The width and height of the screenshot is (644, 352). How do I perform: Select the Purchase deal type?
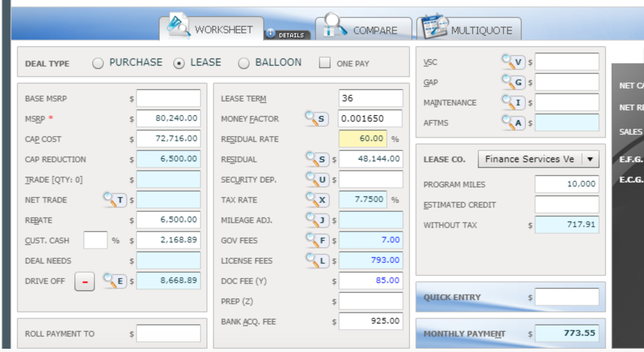(x=98, y=63)
